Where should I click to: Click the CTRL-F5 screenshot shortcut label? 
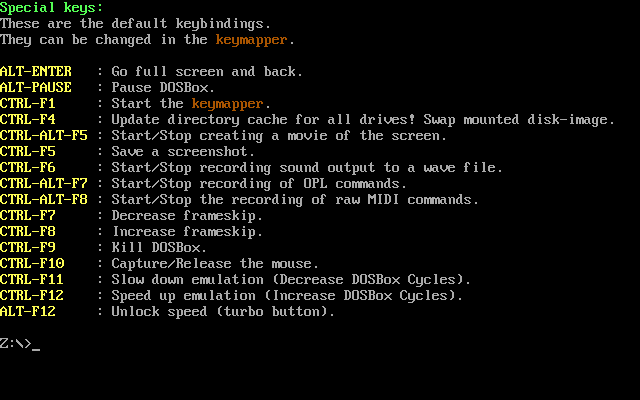[x=27, y=151]
